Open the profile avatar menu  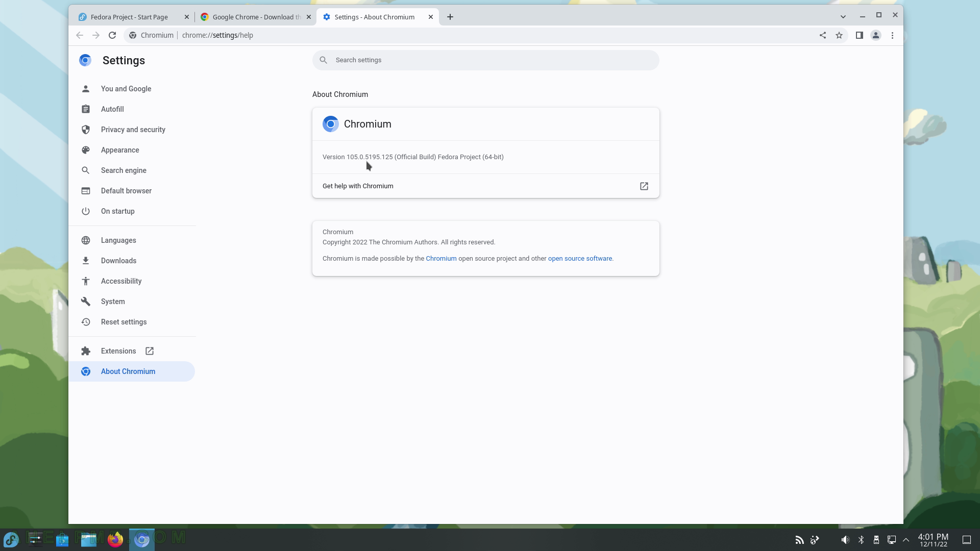(876, 35)
